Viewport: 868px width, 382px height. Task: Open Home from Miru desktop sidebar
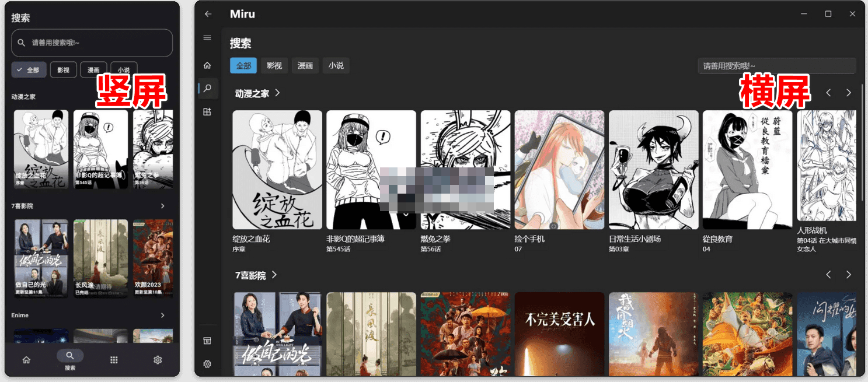click(x=207, y=65)
